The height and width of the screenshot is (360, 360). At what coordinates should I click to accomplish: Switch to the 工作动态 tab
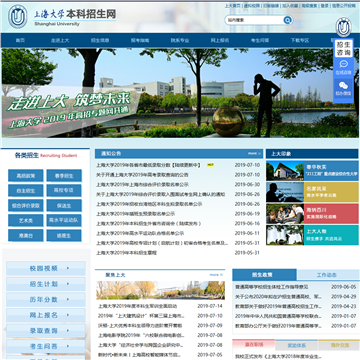point(327,275)
